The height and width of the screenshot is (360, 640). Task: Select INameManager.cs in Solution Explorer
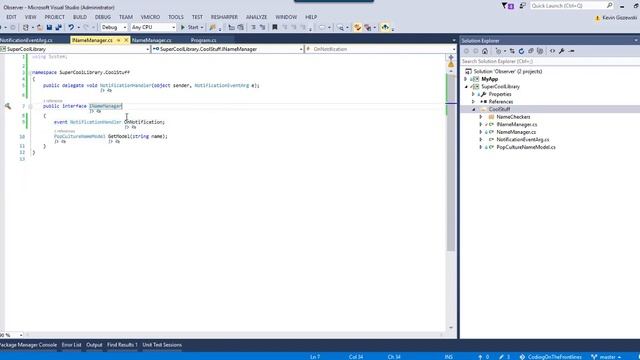click(x=517, y=124)
